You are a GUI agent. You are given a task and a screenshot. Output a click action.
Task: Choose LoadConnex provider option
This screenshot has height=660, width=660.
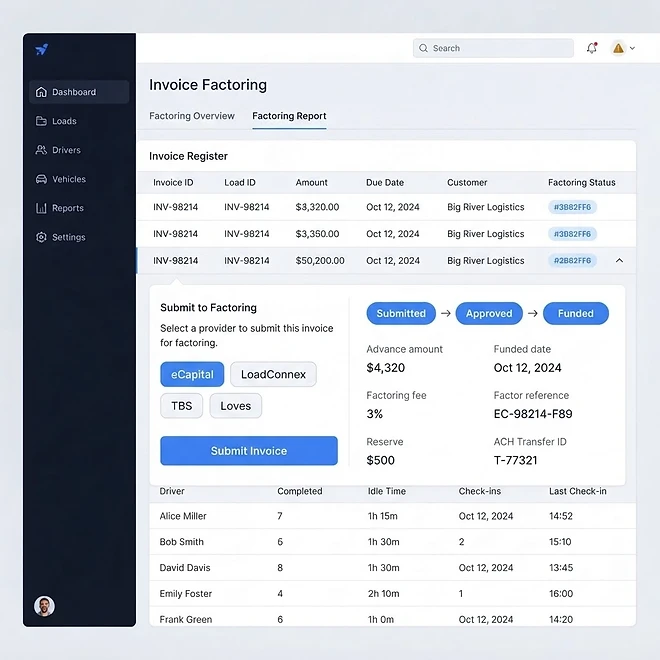[x=273, y=374]
